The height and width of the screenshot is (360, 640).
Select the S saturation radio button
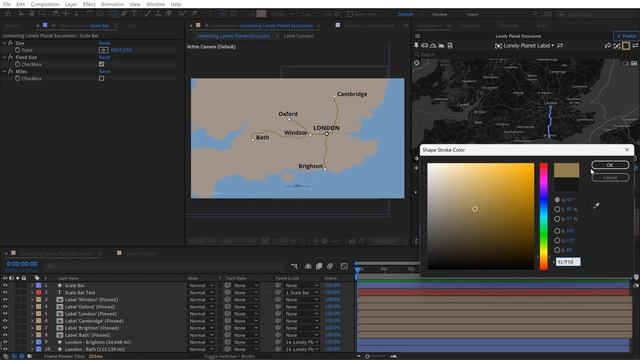coord(557,209)
